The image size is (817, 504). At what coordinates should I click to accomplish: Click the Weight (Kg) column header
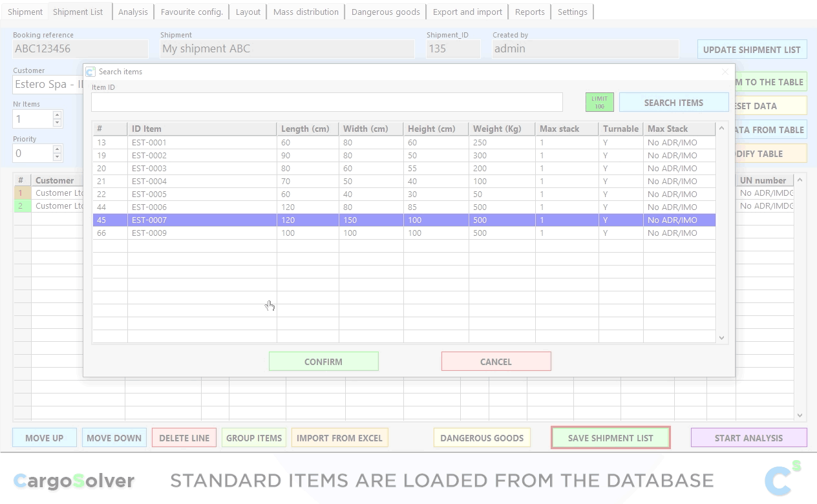pos(501,129)
